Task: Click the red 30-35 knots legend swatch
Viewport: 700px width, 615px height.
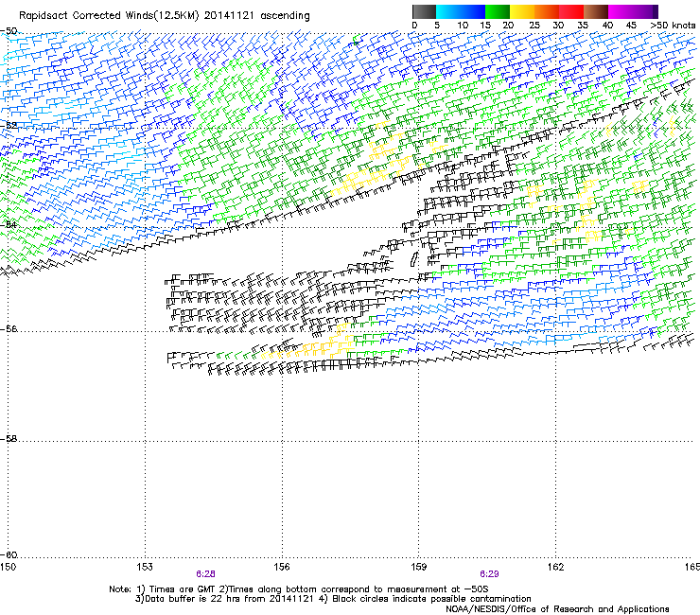Action: (x=571, y=11)
